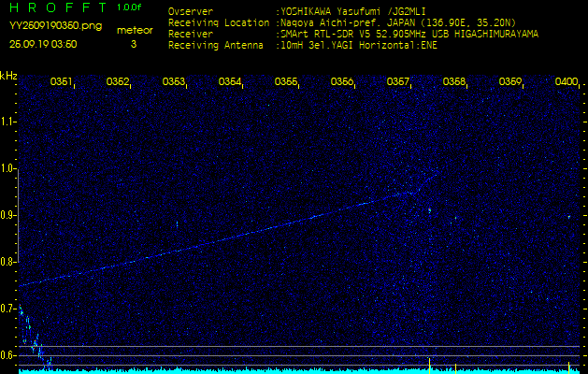Image resolution: width=588 pixels, height=374 pixels.
Task: Click the version number 1.00f
Action: [130, 9]
